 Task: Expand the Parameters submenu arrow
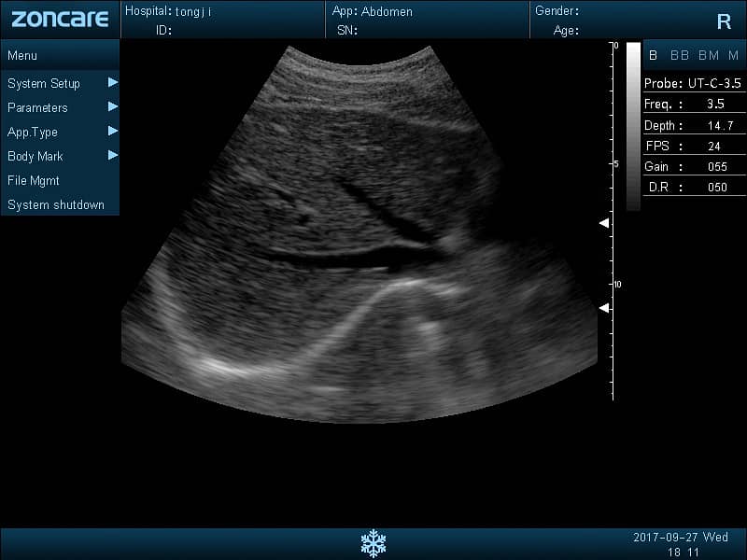coord(113,106)
